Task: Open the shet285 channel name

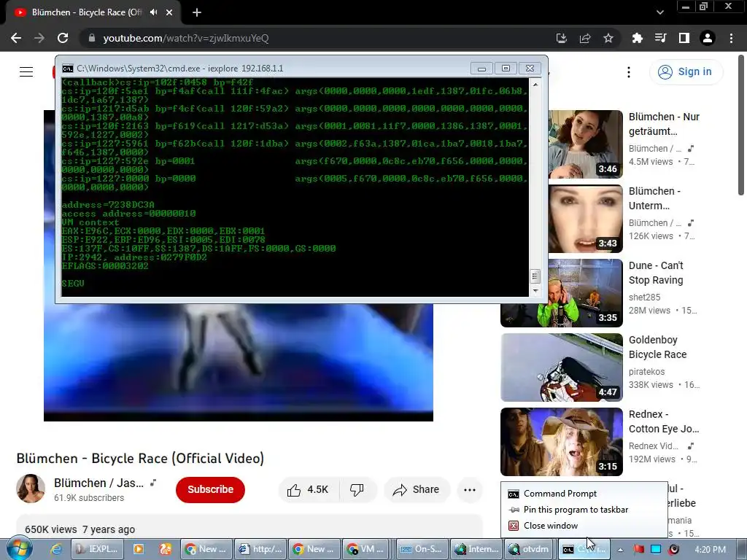Action: (645, 297)
